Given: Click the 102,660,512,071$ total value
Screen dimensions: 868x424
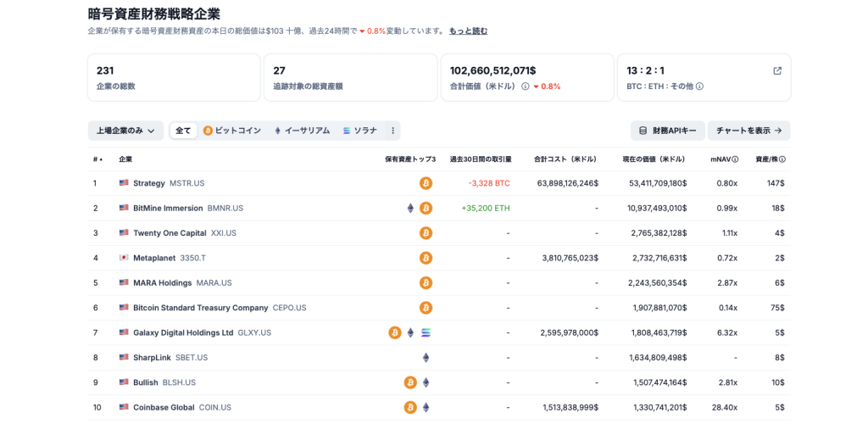Looking at the screenshot, I should click(492, 71).
